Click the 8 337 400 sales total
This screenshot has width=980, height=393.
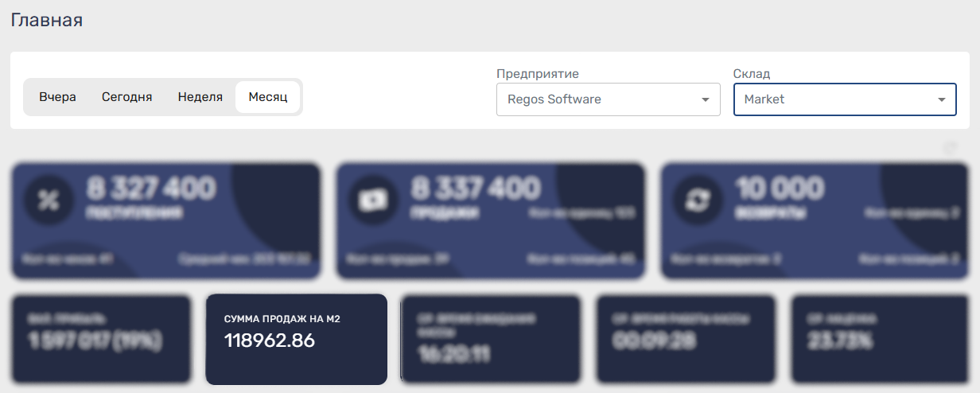[475, 189]
